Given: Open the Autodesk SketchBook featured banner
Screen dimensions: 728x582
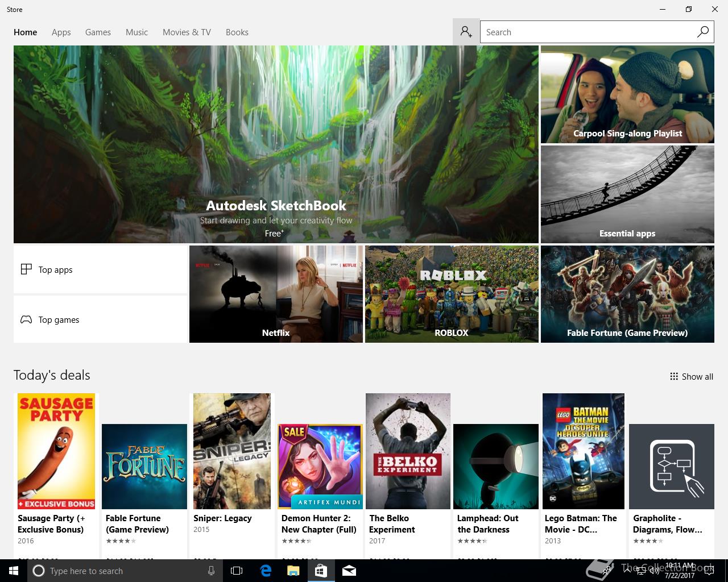Looking at the screenshot, I should click(276, 144).
